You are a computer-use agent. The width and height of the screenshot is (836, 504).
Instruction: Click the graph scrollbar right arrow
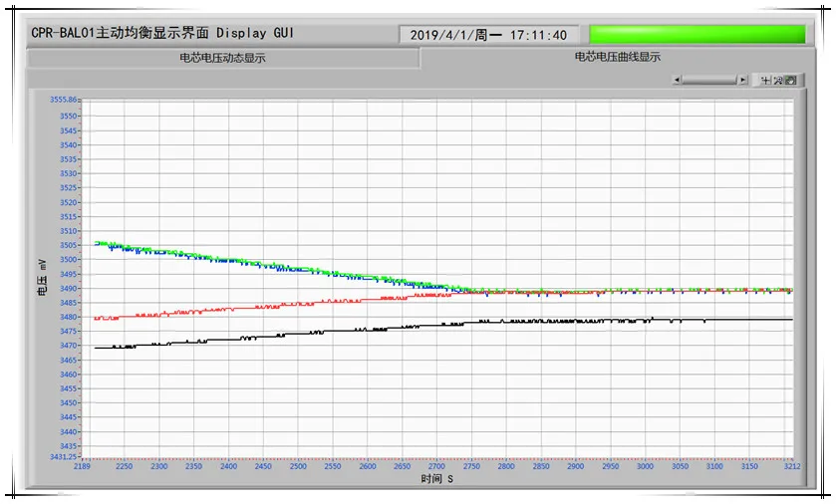tap(742, 80)
